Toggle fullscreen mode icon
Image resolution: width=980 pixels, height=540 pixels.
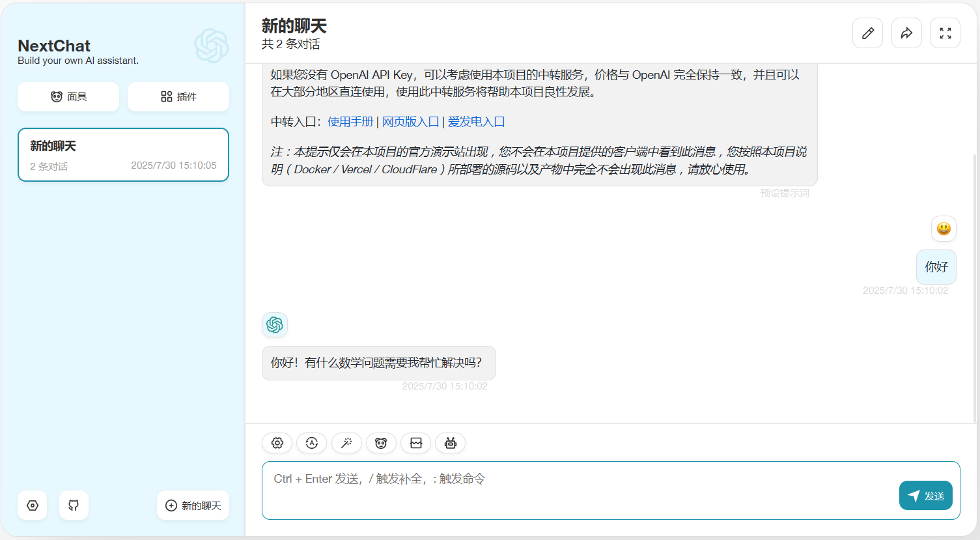tap(945, 33)
